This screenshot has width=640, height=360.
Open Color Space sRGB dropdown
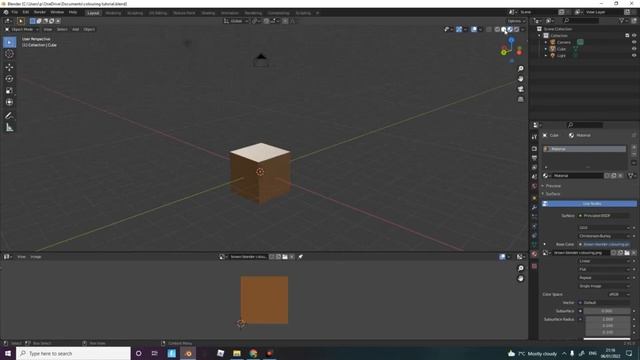(x=618, y=294)
